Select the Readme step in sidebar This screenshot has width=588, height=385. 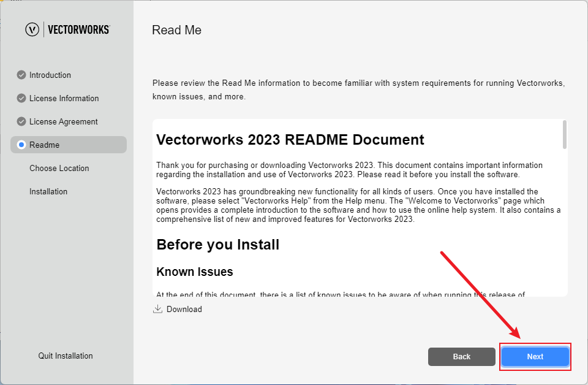[69, 145]
